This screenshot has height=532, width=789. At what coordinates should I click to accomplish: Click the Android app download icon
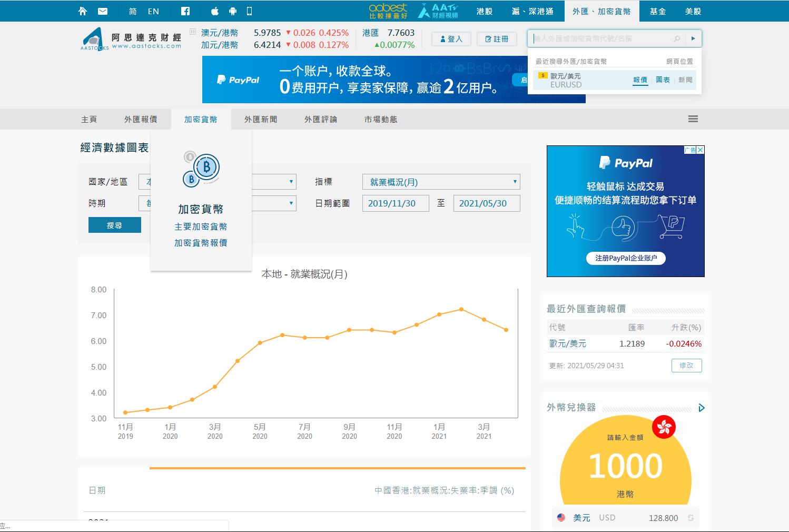tap(232, 11)
